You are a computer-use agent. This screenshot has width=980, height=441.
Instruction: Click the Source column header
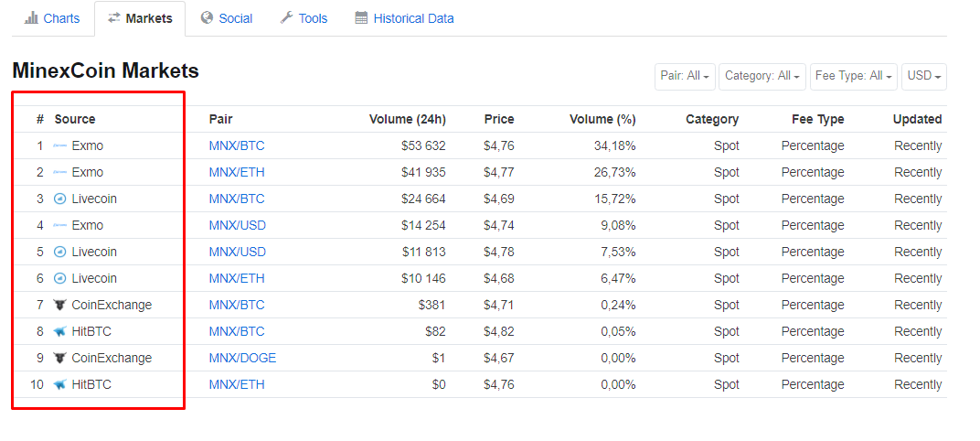click(74, 119)
